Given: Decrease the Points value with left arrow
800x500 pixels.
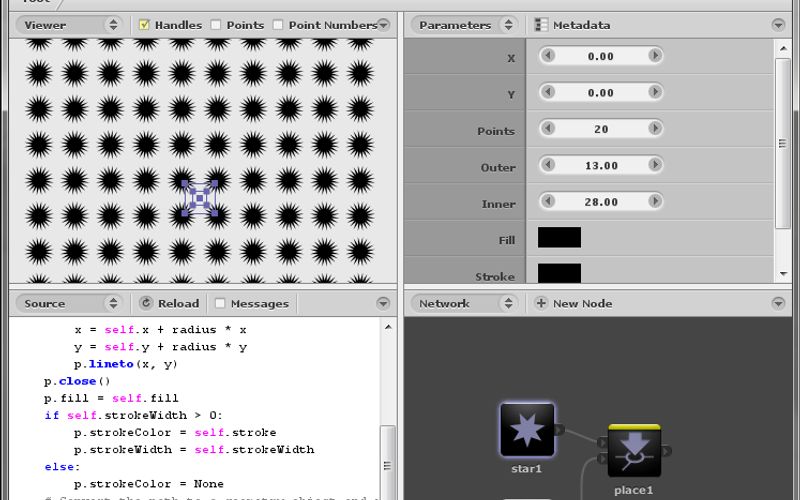Looking at the screenshot, I should [x=548, y=128].
